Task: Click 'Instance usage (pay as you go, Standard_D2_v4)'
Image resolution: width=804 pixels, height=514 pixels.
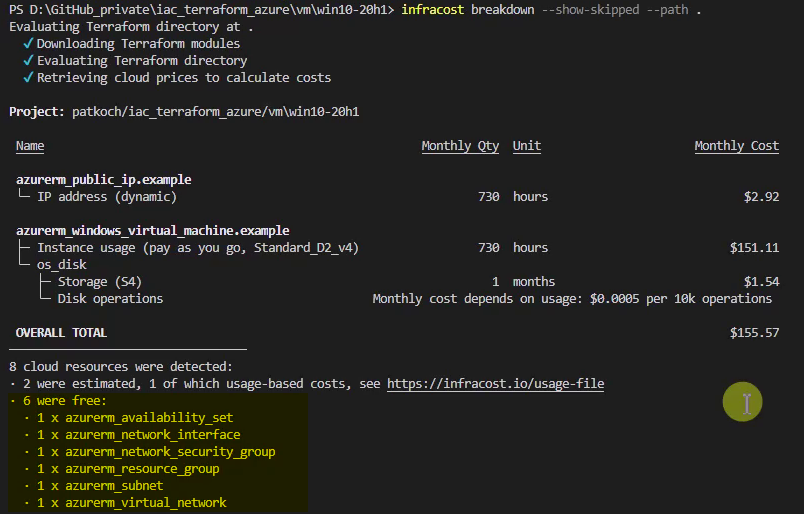Action: (198, 248)
